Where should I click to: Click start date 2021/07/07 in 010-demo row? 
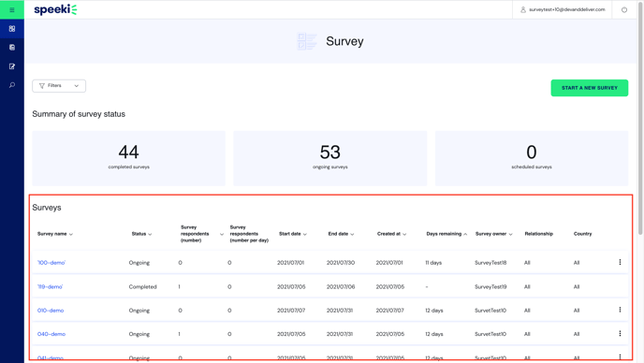(x=291, y=311)
